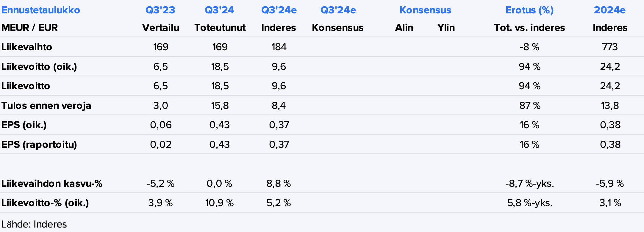This screenshot has height=232, width=644.
Task: Click the Tulos ennen veroja row label
Action: click(x=46, y=106)
